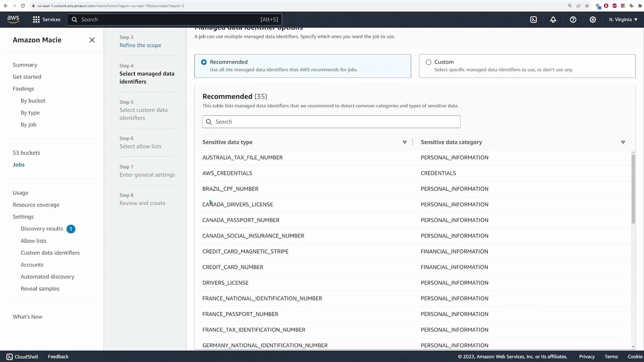The image size is (644, 362).
Task: Select the Custom radio option
Action: [x=428, y=62]
